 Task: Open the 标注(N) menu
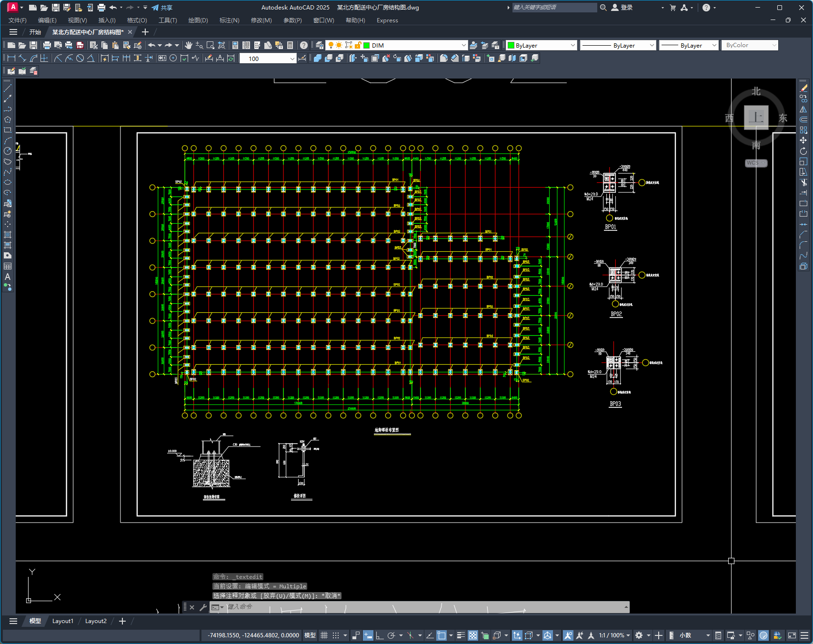coord(229,20)
